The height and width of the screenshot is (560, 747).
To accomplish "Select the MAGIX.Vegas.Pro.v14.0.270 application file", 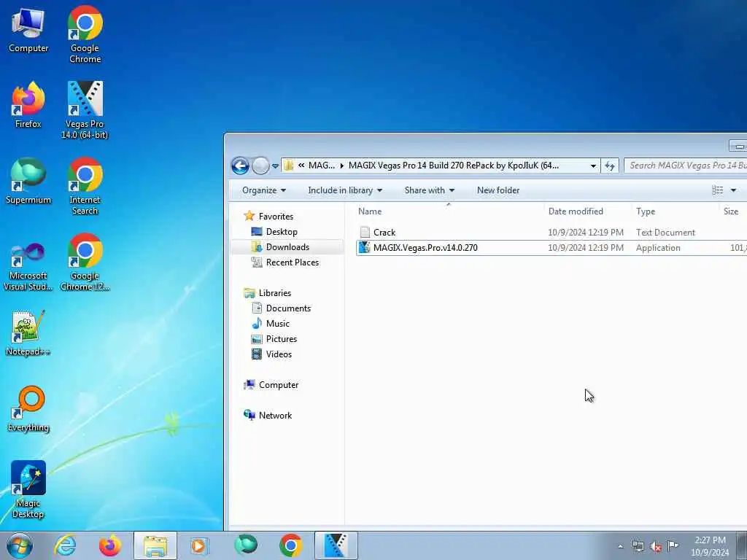I will coord(551,248).
